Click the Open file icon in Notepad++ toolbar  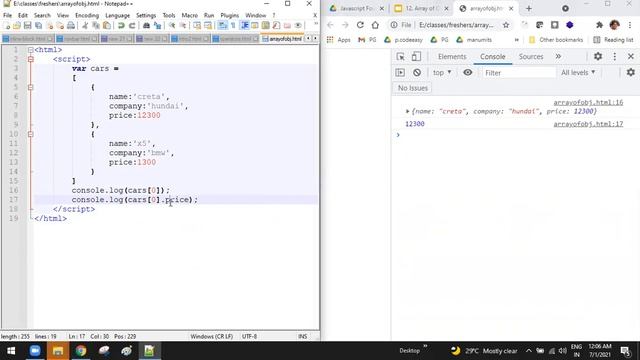click(x=17, y=26)
